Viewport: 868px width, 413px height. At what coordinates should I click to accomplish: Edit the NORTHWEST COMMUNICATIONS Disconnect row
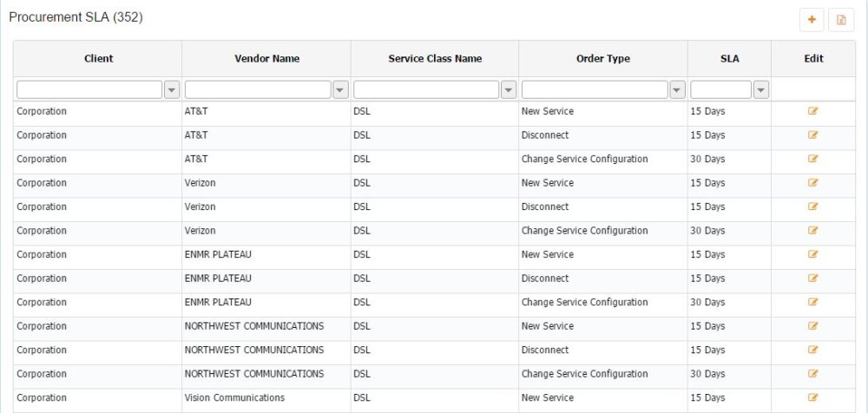coord(813,350)
